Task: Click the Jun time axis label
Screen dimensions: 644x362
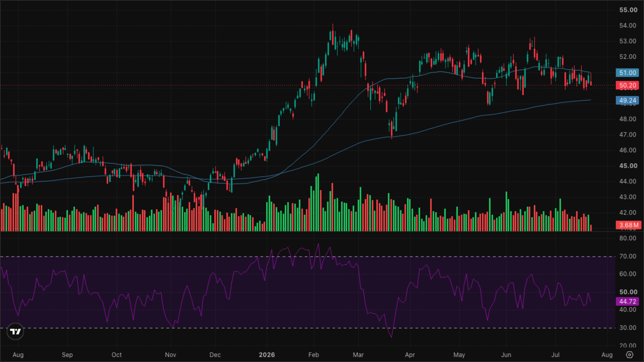Action: click(x=506, y=355)
